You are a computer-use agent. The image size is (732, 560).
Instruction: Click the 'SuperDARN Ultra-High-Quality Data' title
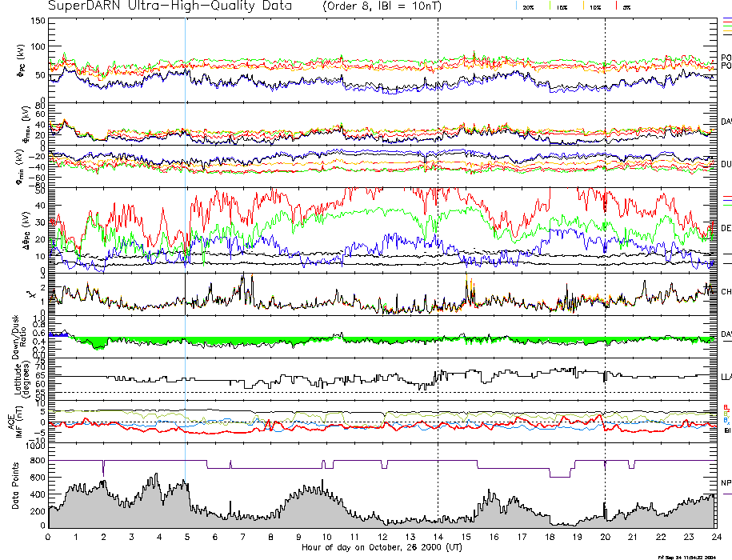[170, 6]
